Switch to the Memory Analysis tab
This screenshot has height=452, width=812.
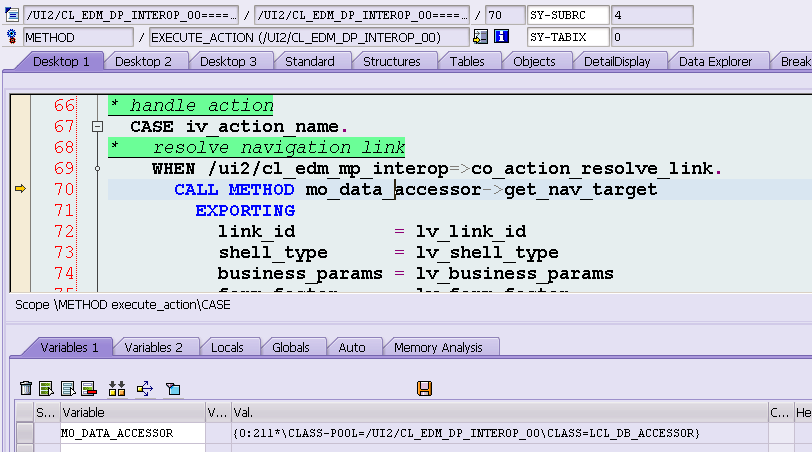[438, 347]
